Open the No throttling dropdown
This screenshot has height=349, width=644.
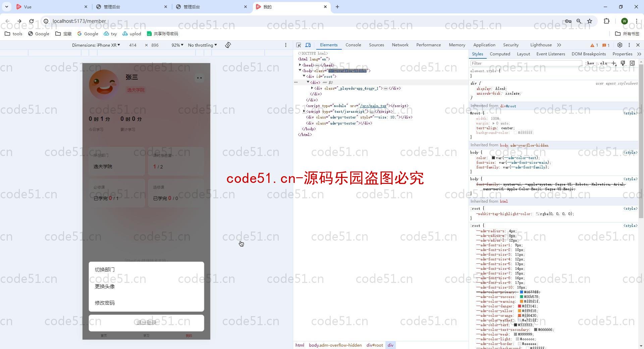202,45
